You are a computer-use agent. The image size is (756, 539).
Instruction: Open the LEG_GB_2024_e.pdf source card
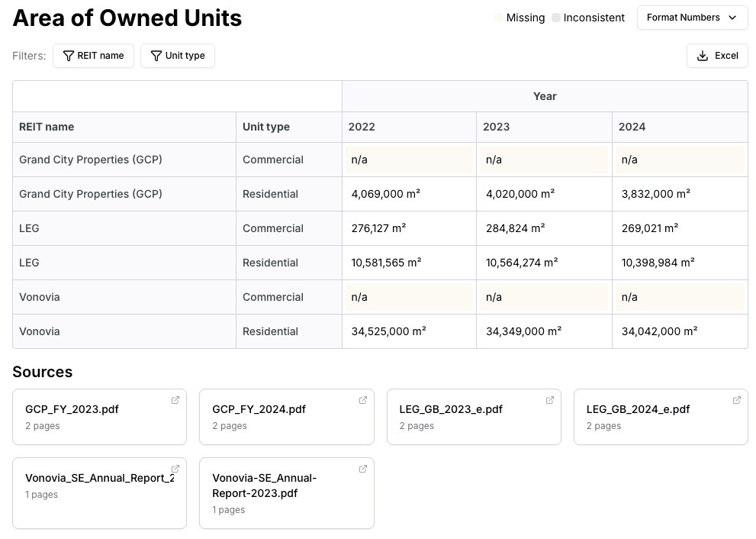point(661,417)
